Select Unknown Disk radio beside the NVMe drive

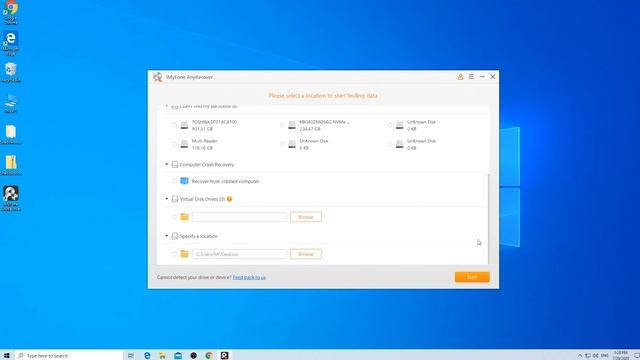tap(389, 125)
